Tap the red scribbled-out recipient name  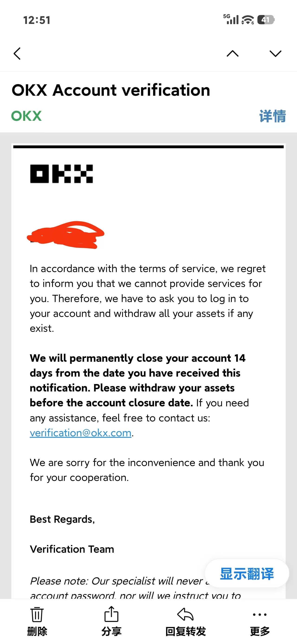coord(65,235)
